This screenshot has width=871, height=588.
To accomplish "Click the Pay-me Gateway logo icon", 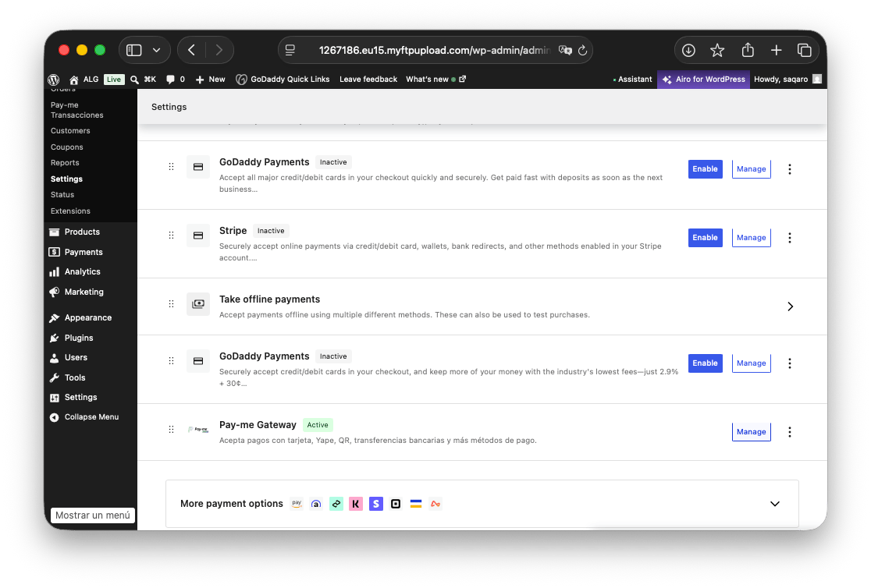I will click(197, 429).
